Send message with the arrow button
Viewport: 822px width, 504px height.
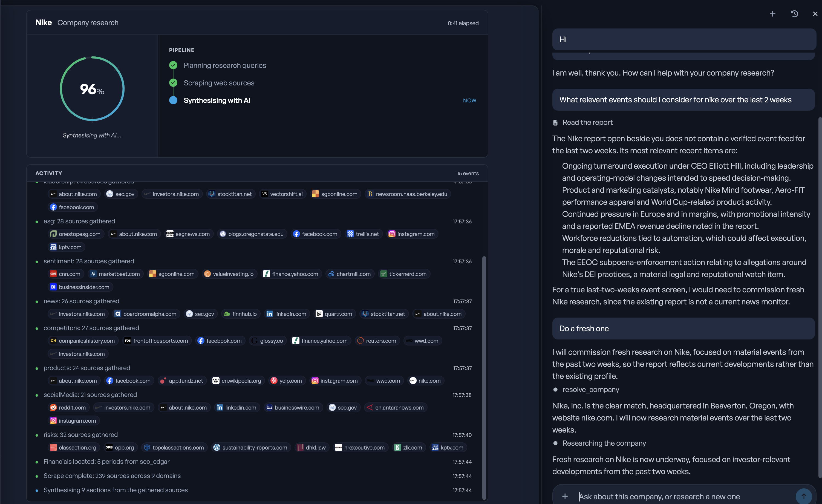pyautogui.click(x=804, y=496)
